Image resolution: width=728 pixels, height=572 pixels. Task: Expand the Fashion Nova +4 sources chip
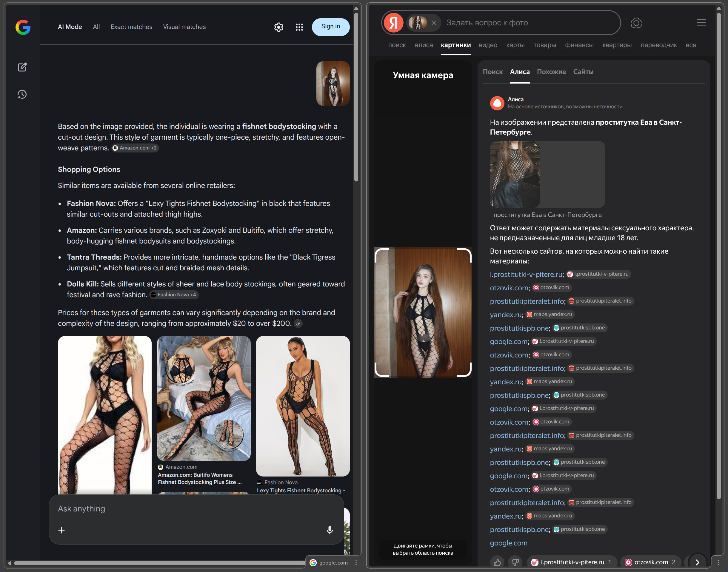point(173,295)
